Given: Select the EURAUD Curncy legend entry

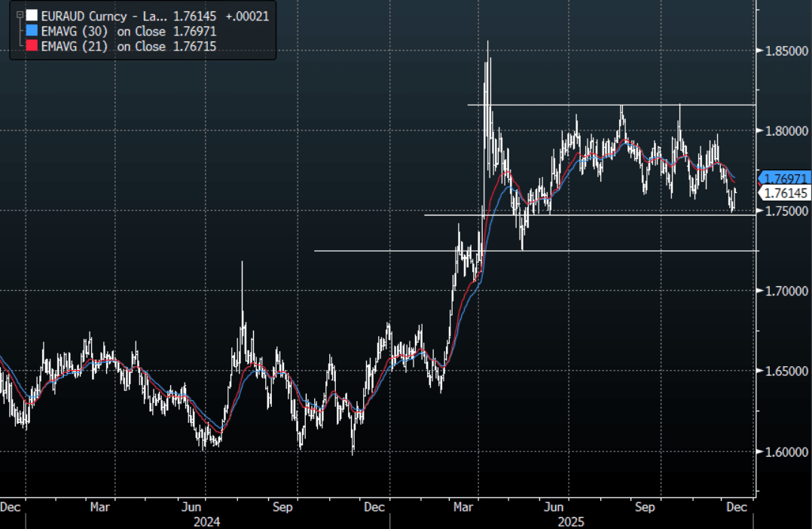Looking at the screenshot, I should pyautogui.click(x=98, y=15).
